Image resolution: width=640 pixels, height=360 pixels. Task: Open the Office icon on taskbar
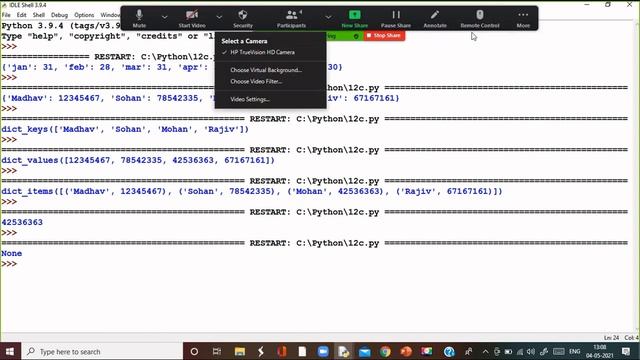[x=282, y=351]
